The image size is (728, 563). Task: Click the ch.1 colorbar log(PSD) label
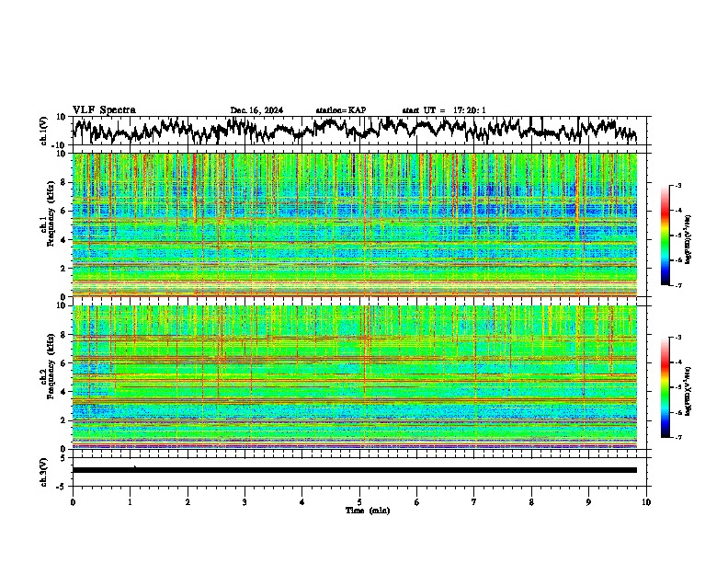pyautogui.click(x=688, y=239)
